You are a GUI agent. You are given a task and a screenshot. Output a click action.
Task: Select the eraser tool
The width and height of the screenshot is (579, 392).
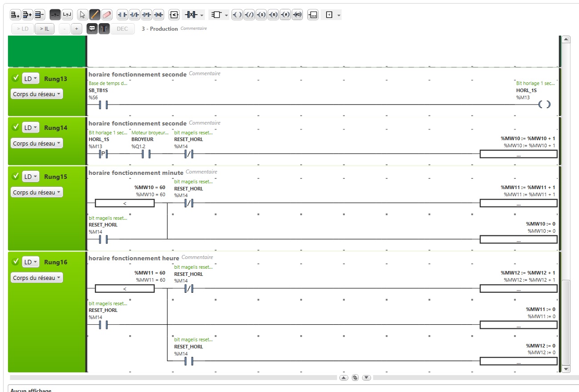coord(106,15)
